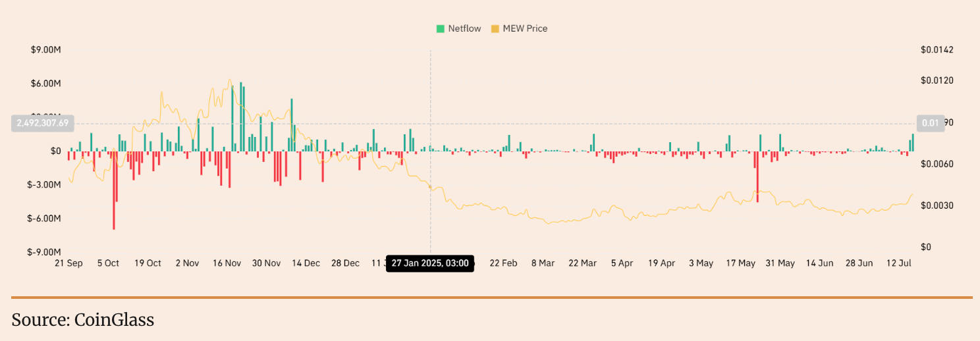
Task: Click the tallest green Netflow bar in mid-November
Action: 232,115
